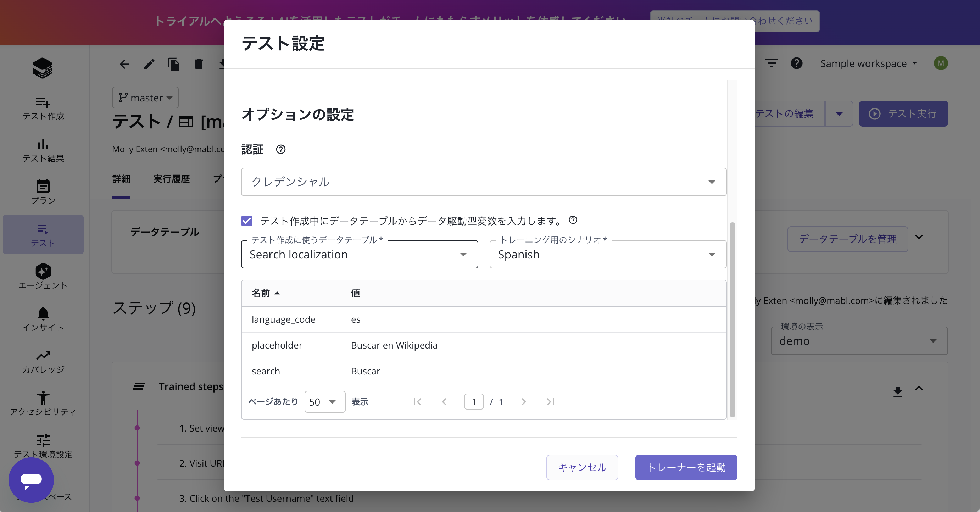Viewport: 980px width, 512px height.
Task: Open the アクセシビリティ sidebar item
Action: tap(43, 403)
